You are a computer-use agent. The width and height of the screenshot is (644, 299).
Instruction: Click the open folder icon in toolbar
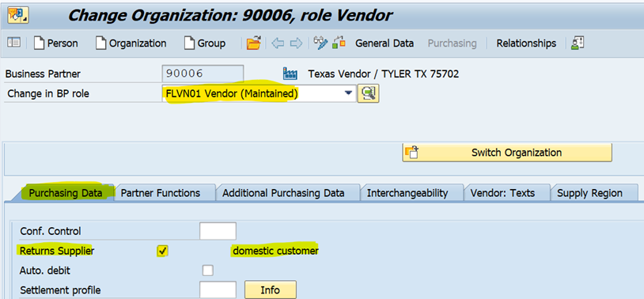pos(253,43)
